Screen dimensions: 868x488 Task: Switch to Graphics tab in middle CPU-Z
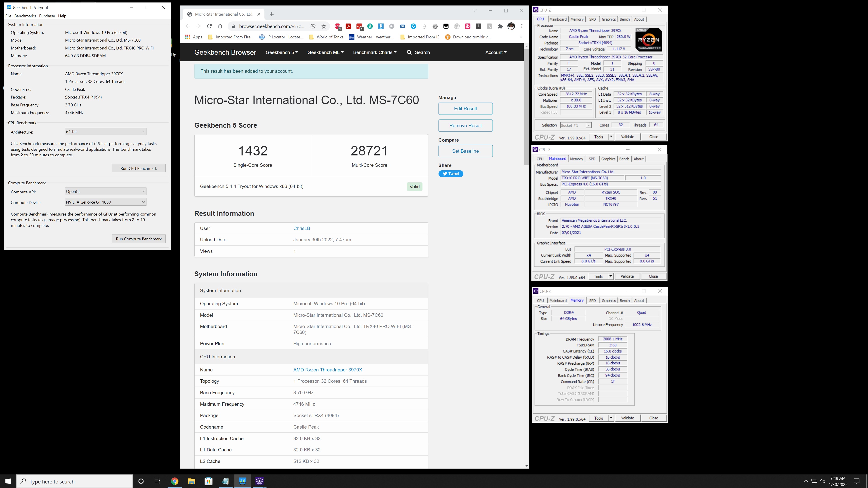point(608,159)
